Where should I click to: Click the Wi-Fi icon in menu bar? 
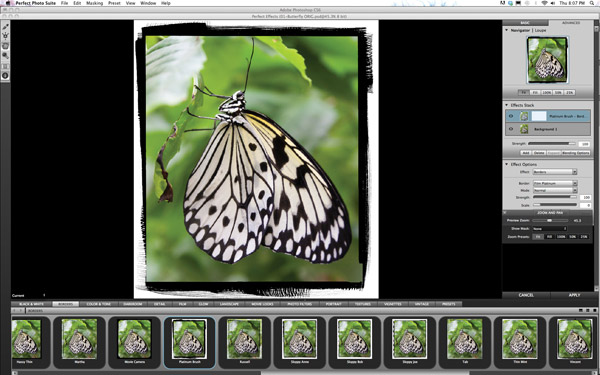[x=544, y=3]
